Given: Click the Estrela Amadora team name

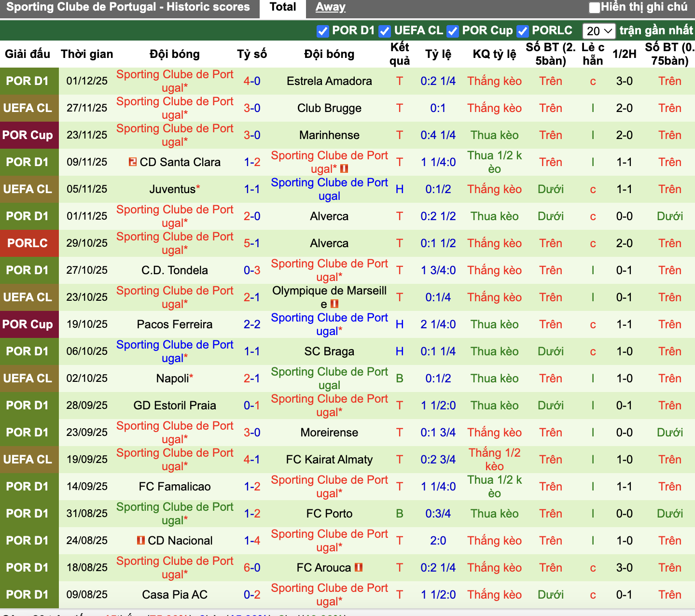Looking at the screenshot, I should pos(329,81).
